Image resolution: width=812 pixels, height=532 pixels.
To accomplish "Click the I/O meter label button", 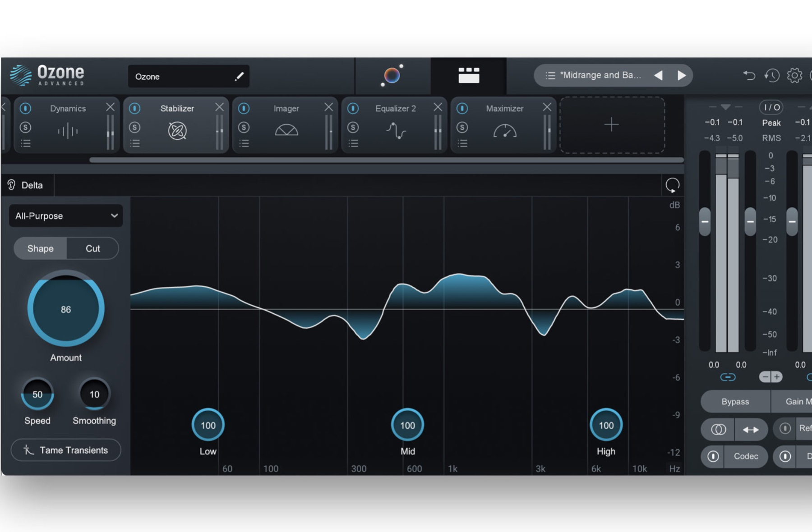I will click(771, 107).
